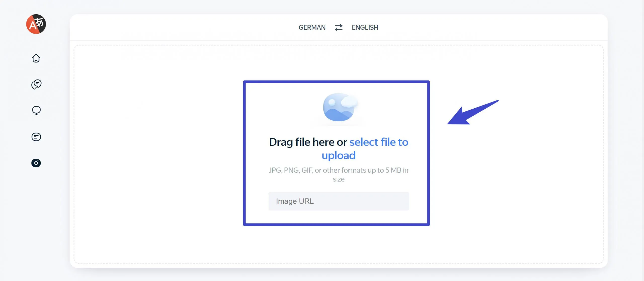Open the GERMAN source language selector
This screenshot has height=281, width=644.
click(x=312, y=27)
